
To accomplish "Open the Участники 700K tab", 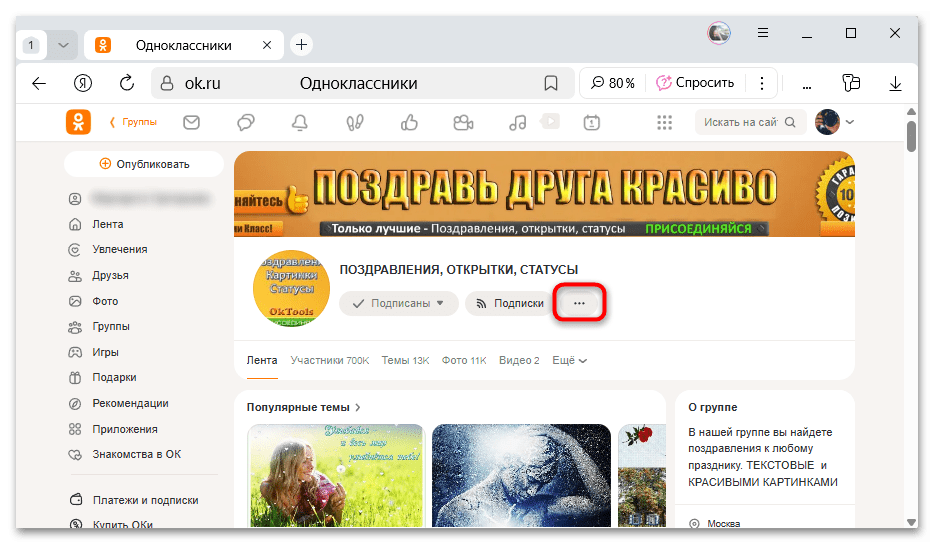I will point(330,360).
